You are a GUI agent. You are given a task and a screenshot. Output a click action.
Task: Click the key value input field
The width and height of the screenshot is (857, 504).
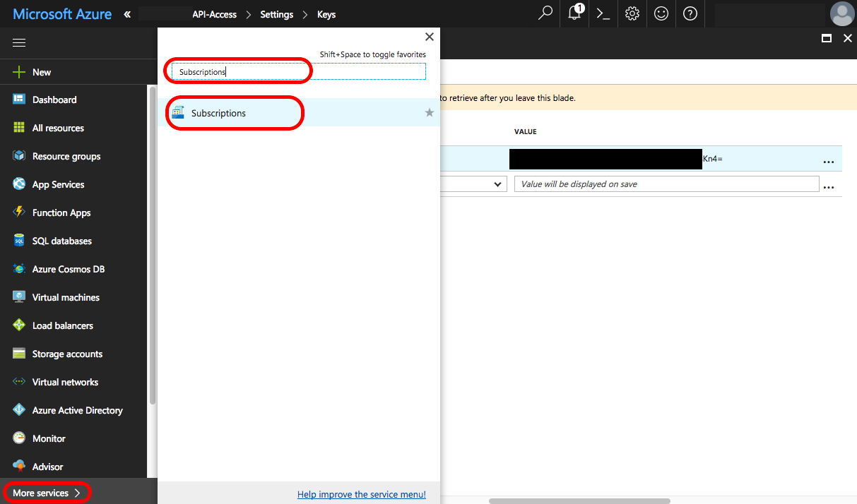coord(667,184)
